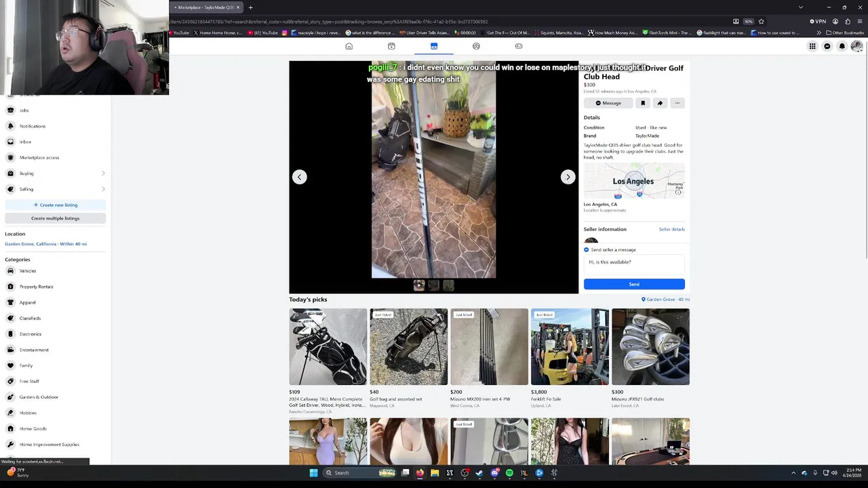Browse Entertainment category
This screenshot has height=488, width=868.
(x=55, y=350)
